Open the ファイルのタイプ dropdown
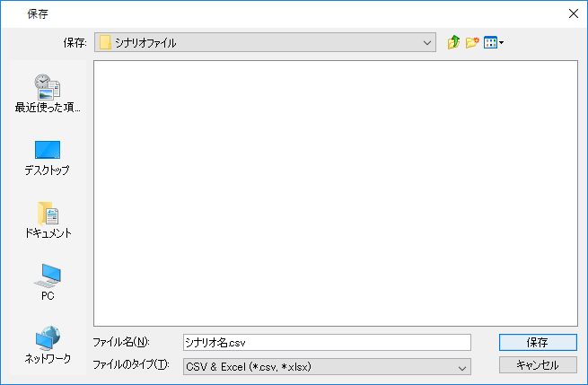 (x=327, y=367)
